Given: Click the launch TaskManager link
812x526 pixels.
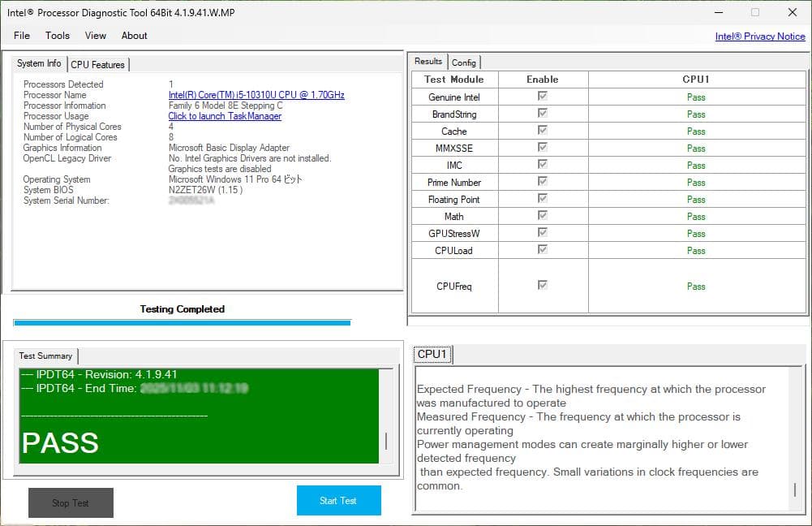Looking at the screenshot, I should (x=225, y=116).
